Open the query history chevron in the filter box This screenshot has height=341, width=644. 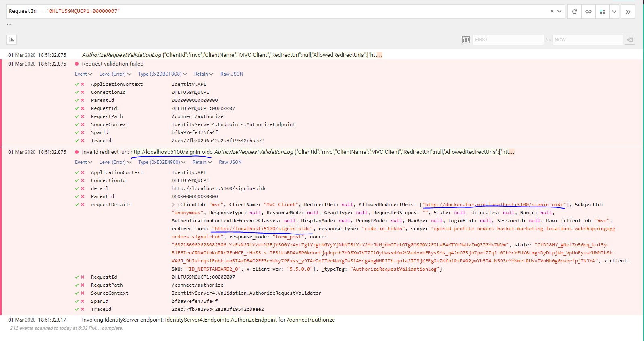[559, 11]
